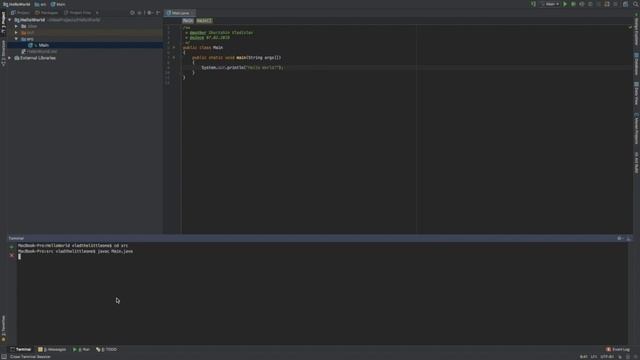Switch to the Terminal tool window tab
Screen dimensions: 640x360
point(21,349)
